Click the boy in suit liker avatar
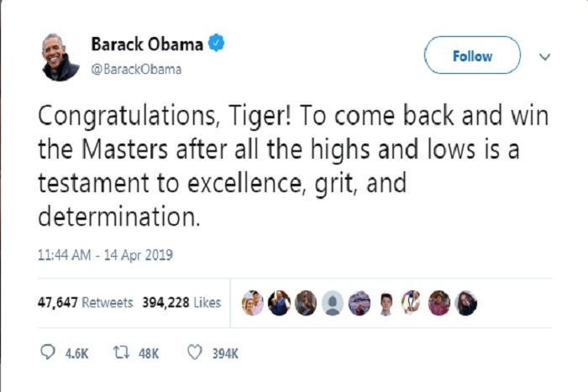This screenshot has width=588, height=392. (386, 302)
